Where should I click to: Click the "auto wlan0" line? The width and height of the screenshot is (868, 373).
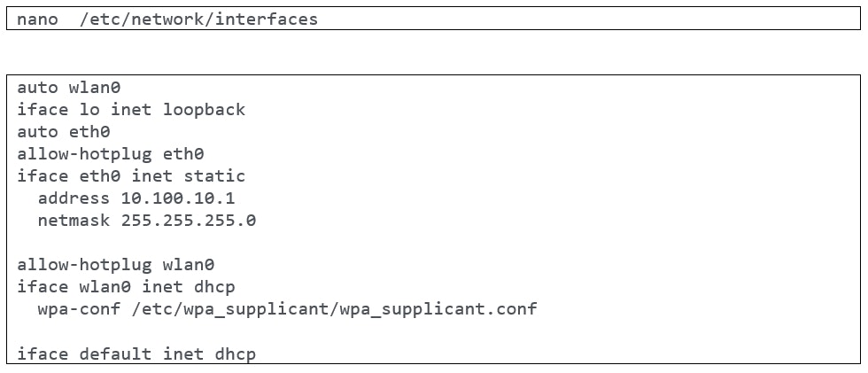68,88
